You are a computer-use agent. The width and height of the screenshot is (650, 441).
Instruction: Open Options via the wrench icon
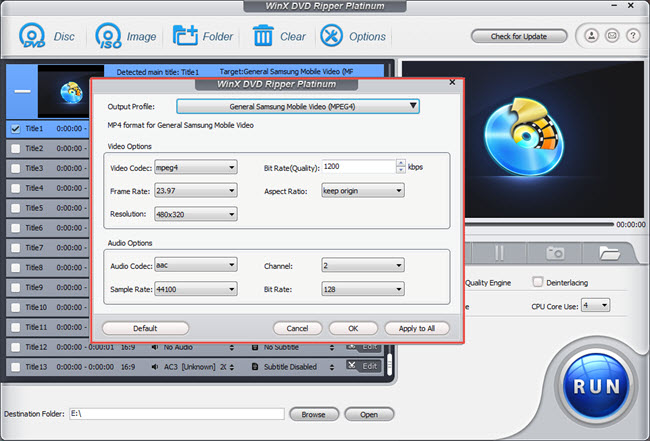pos(331,36)
